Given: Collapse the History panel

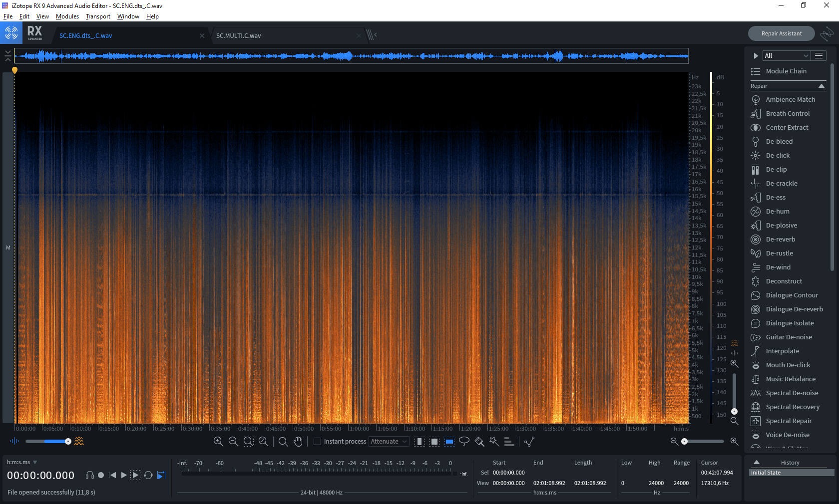Looking at the screenshot, I should [757, 462].
